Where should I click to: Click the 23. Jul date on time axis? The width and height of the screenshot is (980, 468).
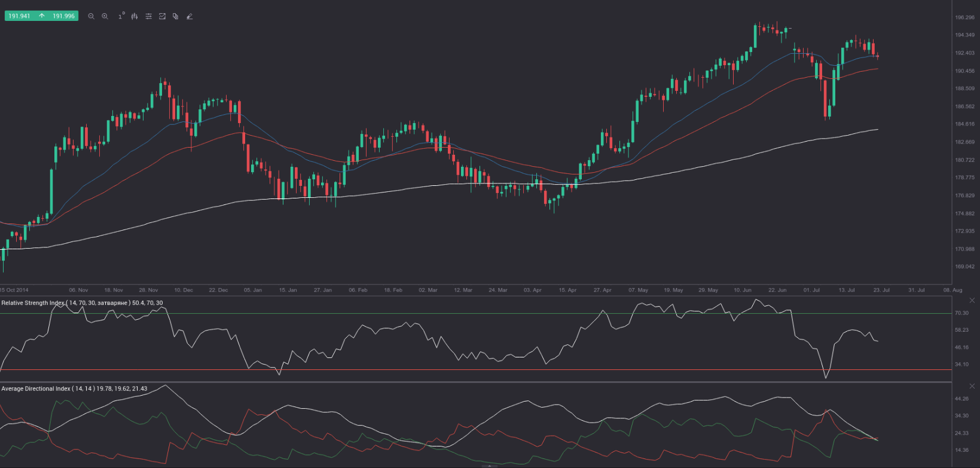tap(881, 290)
